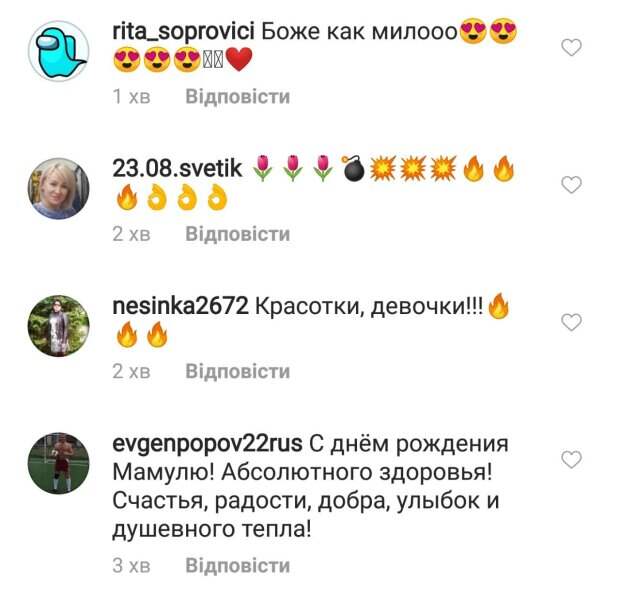The width and height of the screenshot is (620, 613).
Task: Like rita_soprovici's comment with the heart icon
Action: [571, 47]
